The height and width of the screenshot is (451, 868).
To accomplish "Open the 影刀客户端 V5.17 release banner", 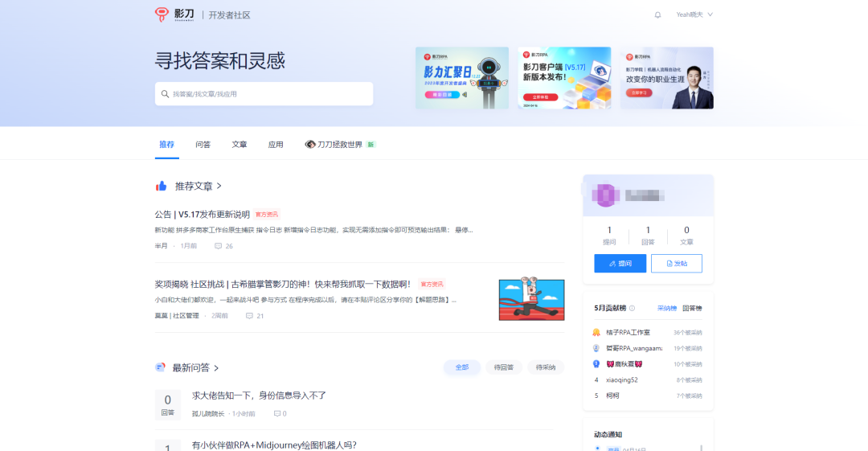I will (565, 77).
